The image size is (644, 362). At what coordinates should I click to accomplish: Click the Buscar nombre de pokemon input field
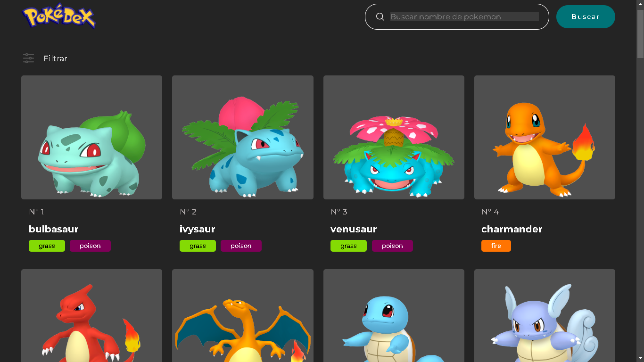click(x=464, y=16)
